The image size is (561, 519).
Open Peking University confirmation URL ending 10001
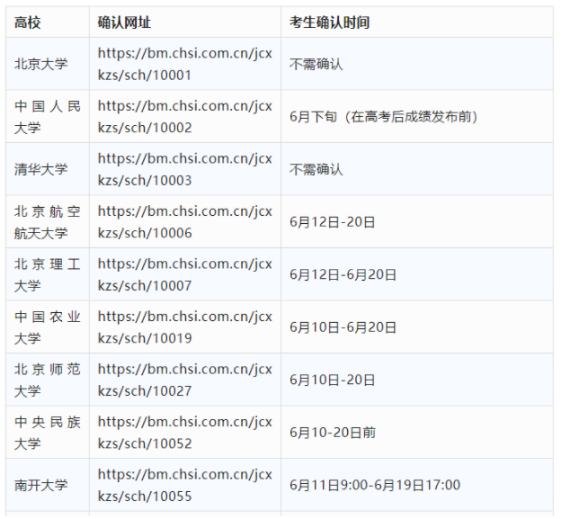(x=185, y=64)
